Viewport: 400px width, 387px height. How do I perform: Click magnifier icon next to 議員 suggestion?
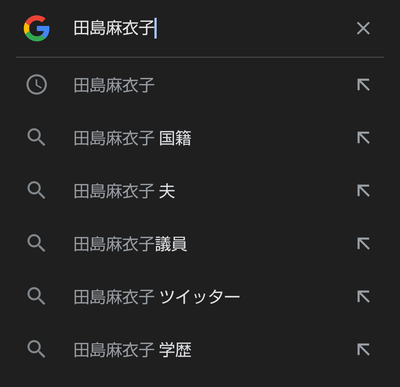[x=36, y=244]
